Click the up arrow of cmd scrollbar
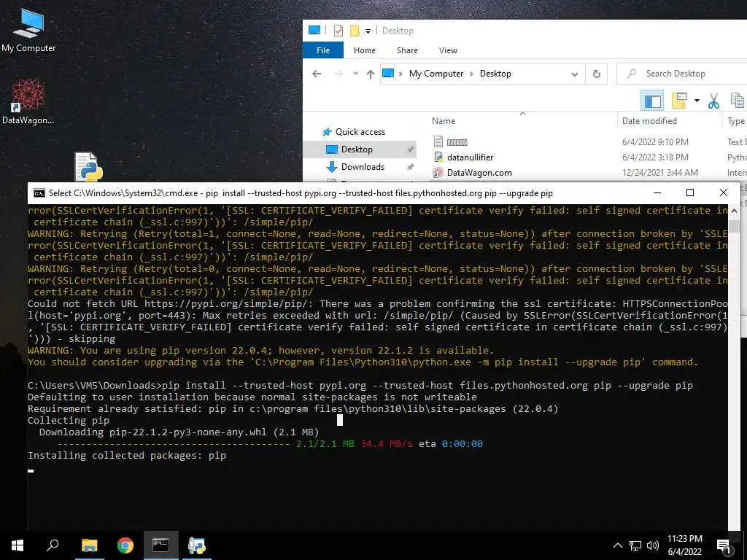 734,210
